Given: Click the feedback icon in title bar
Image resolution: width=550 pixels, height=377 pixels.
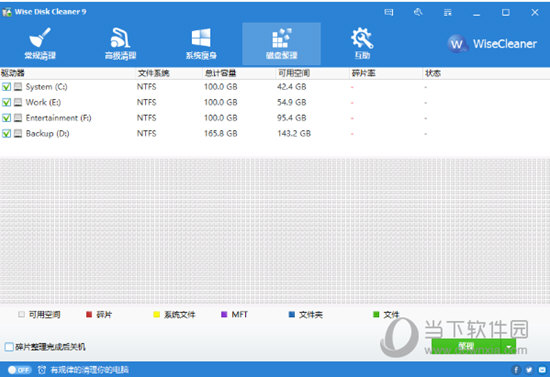Looking at the screenshot, I should pos(389,13).
